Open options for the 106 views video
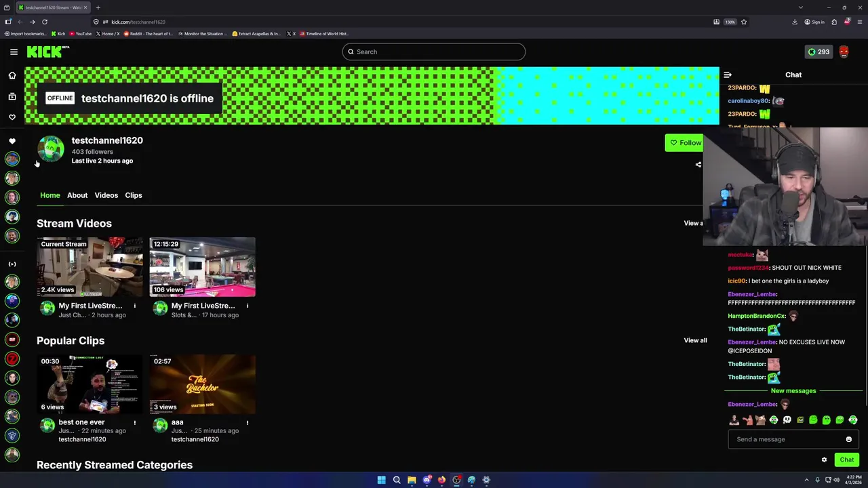This screenshot has height=488, width=868. point(247,306)
